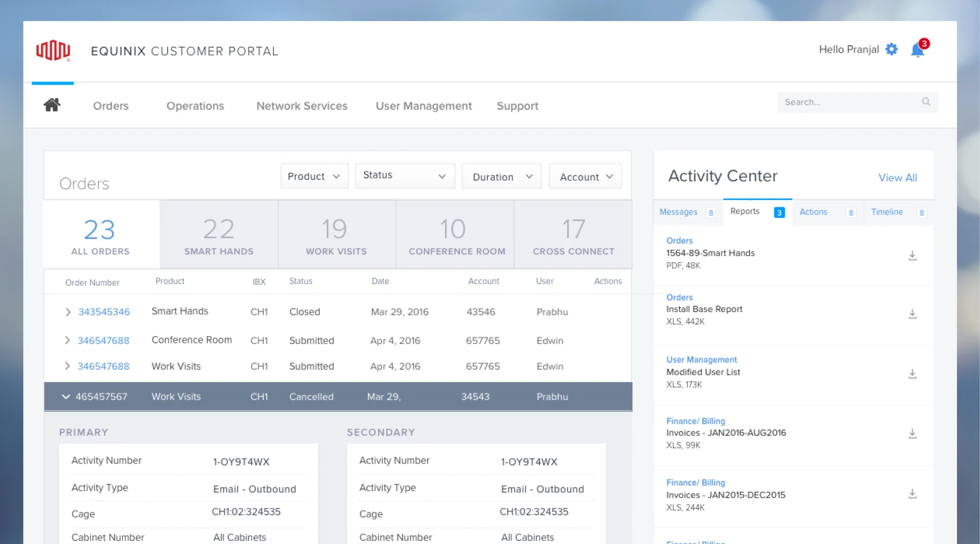Select the 10 Conference Room tile

[455, 234]
